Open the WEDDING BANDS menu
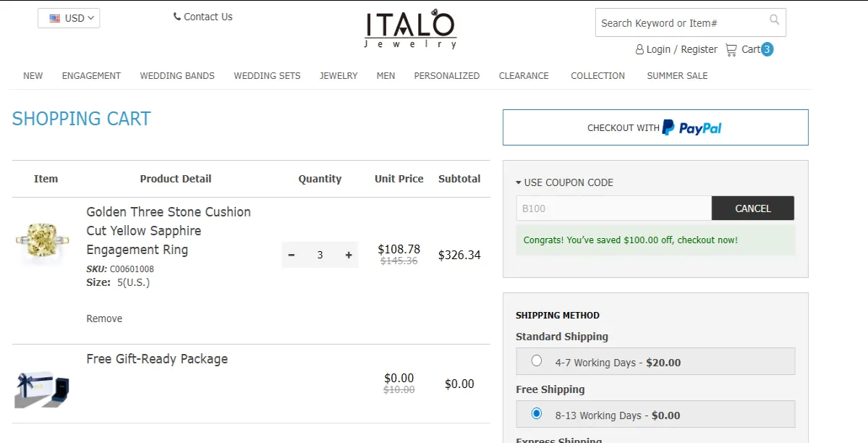The height and width of the screenshot is (443, 868). point(177,75)
